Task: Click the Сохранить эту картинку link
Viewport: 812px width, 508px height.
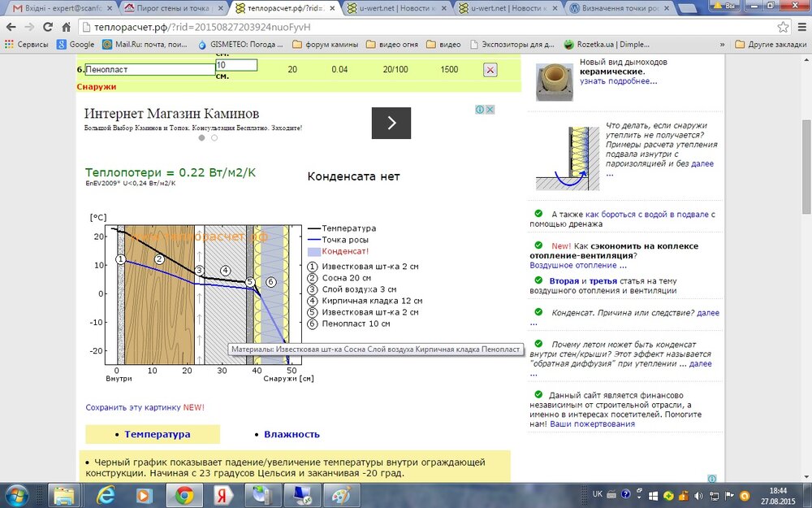Action: click(x=134, y=407)
